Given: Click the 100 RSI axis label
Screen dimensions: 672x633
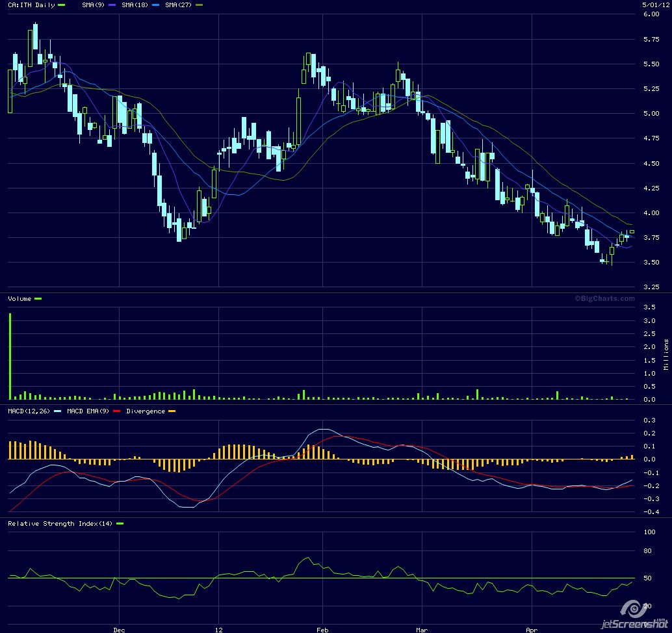Looking at the screenshot, I should click(650, 532).
